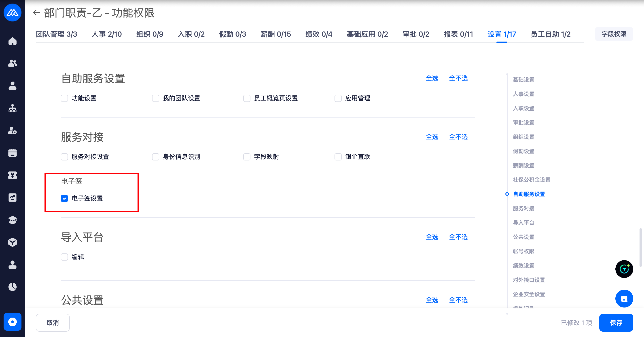This screenshot has width=644, height=337.
Task: Switch to the 薪酬 0/15 tab
Action: (275, 34)
